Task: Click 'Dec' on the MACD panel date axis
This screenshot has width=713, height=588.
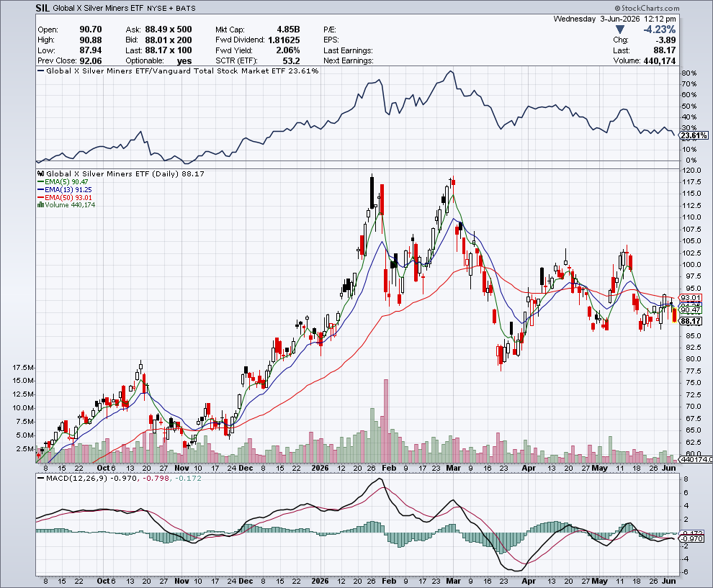Action: [x=246, y=581]
